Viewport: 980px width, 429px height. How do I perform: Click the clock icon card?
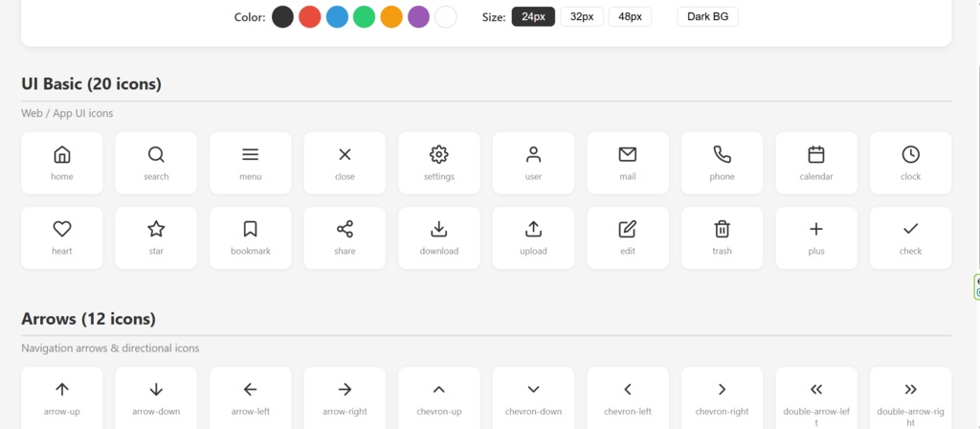click(x=911, y=163)
